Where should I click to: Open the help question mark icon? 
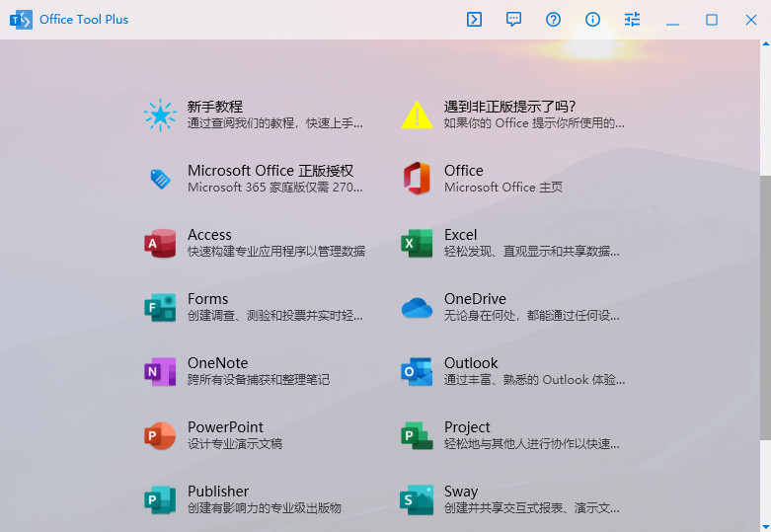[553, 20]
